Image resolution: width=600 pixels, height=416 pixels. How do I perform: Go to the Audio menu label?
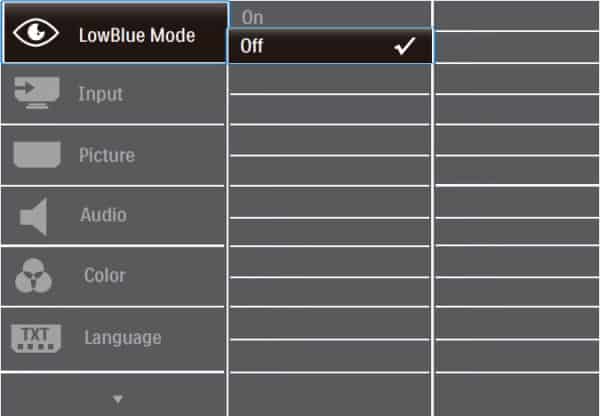pos(103,214)
